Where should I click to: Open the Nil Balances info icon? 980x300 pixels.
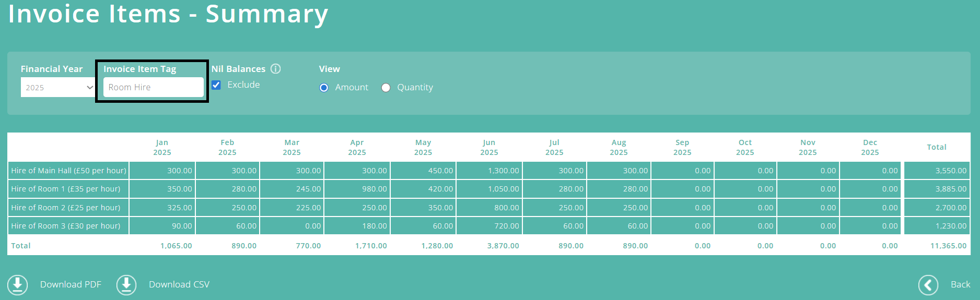pyautogui.click(x=276, y=69)
